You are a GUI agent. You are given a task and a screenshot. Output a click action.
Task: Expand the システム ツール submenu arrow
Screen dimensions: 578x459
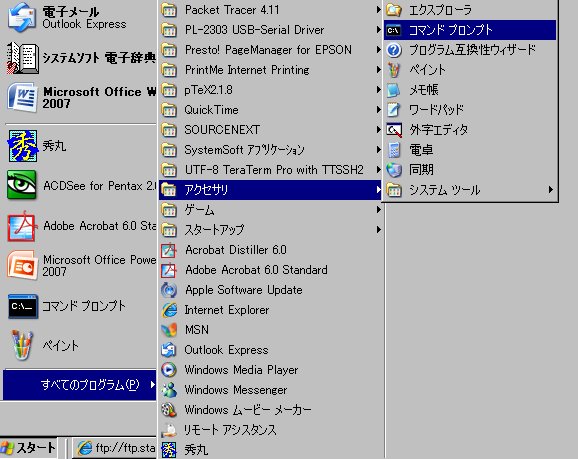click(550, 190)
